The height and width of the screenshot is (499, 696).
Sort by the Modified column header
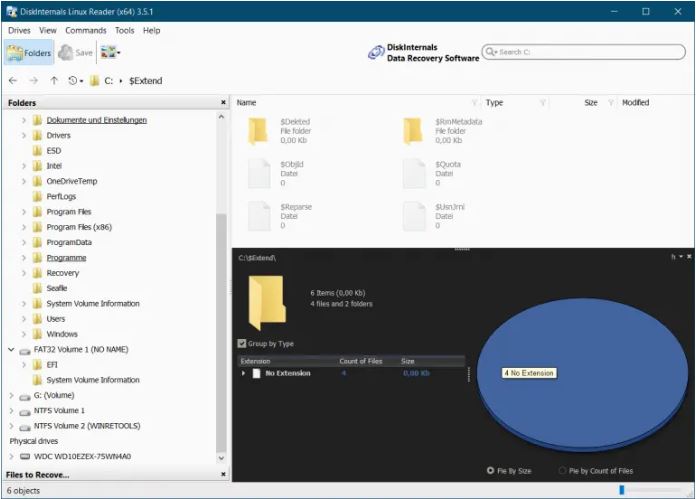(636, 103)
